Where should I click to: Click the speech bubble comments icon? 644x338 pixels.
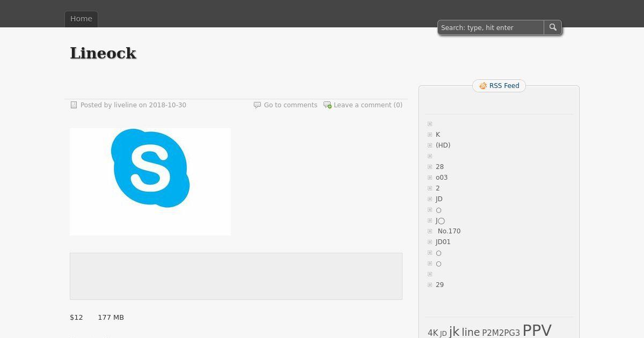click(257, 105)
